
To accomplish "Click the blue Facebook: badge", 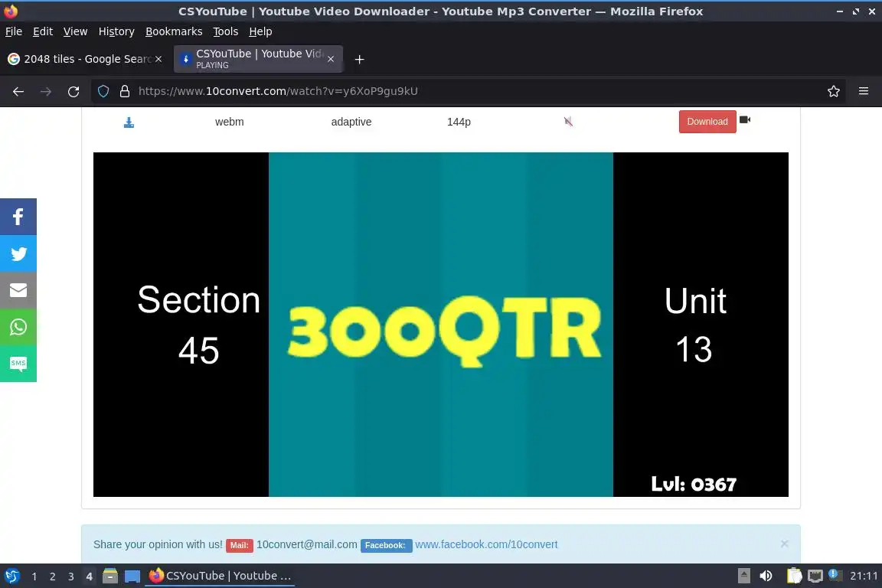I will (386, 545).
